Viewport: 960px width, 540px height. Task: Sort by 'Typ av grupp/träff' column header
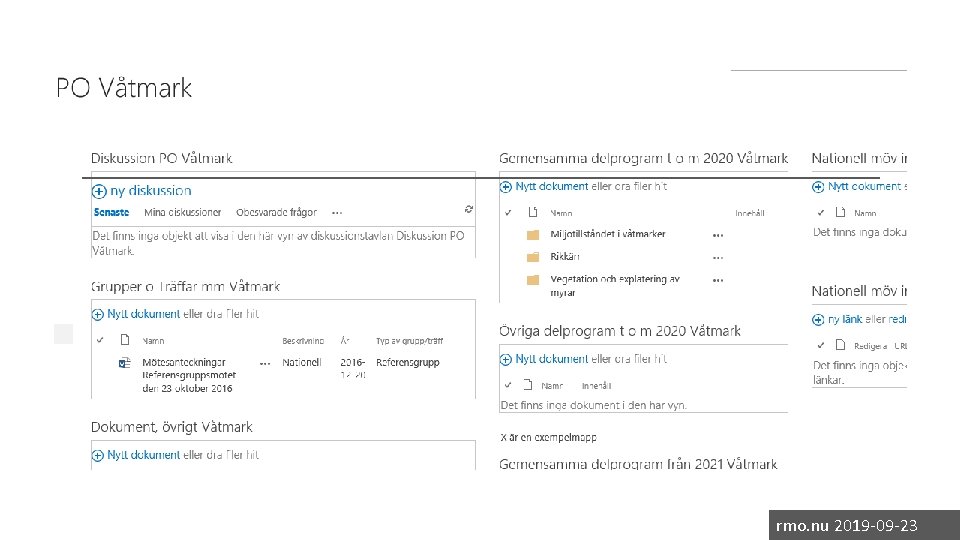coord(409,341)
